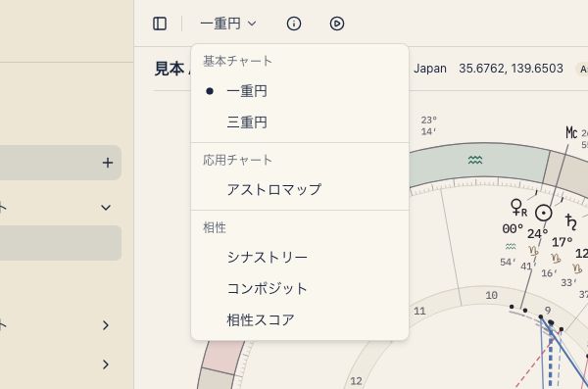Choose 三重円 from the menu
The height and width of the screenshot is (389, 588).
point(300,122)
